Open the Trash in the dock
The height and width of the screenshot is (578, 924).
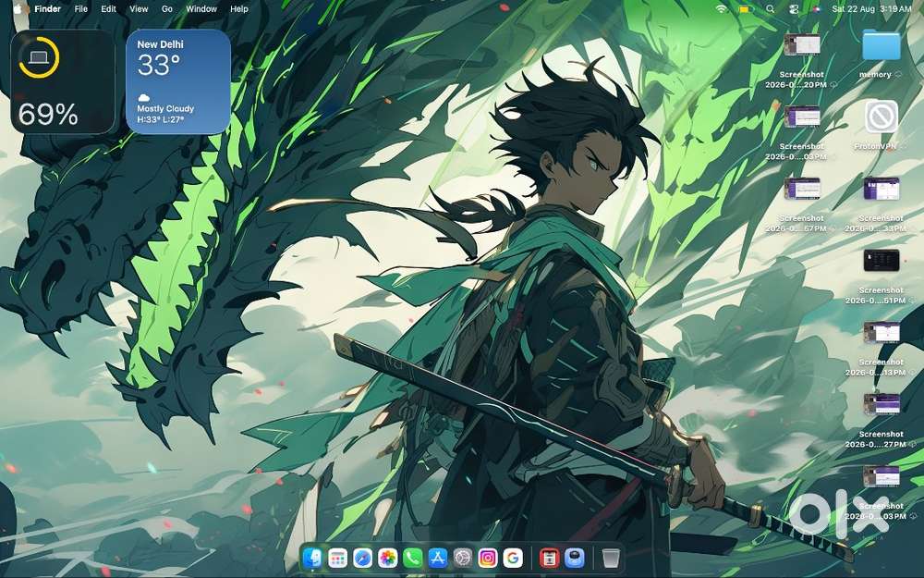(x=611, y=558)
